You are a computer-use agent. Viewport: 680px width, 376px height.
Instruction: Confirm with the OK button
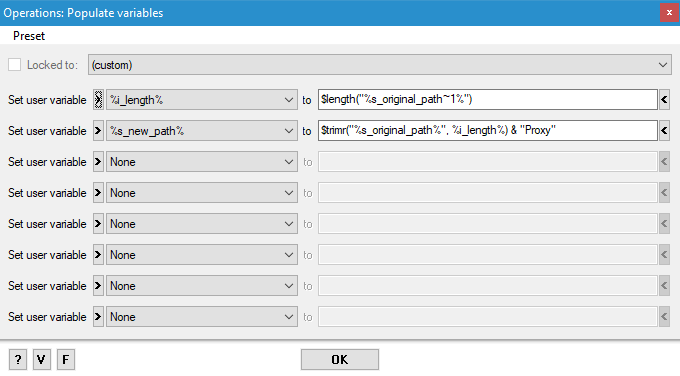(x=340, y=360)
